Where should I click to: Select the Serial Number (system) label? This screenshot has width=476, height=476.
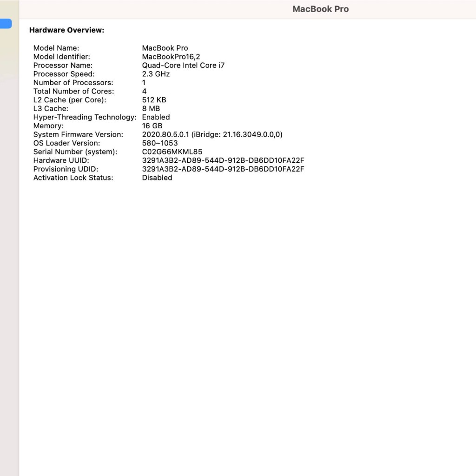(75, 152)
